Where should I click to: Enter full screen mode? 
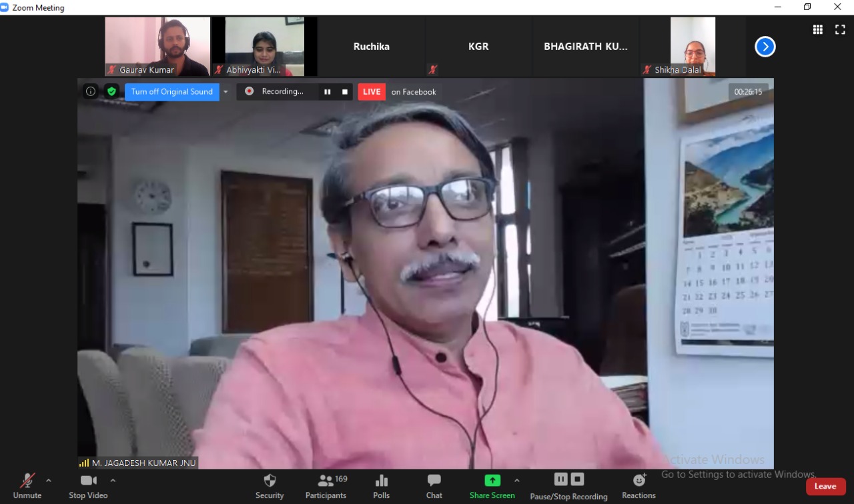click(x=840, y=29)
